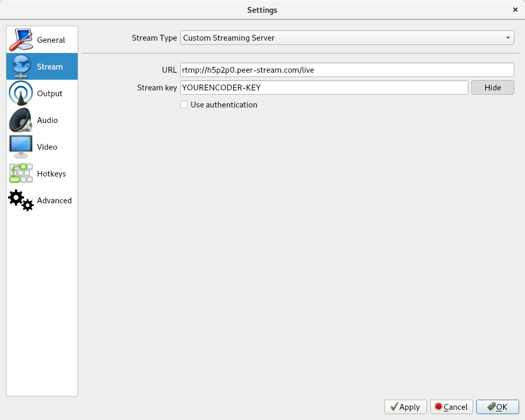Open Hotkeys settings via the keyboard keys icon
Screen dimensions: 525x420
point(20,173)
